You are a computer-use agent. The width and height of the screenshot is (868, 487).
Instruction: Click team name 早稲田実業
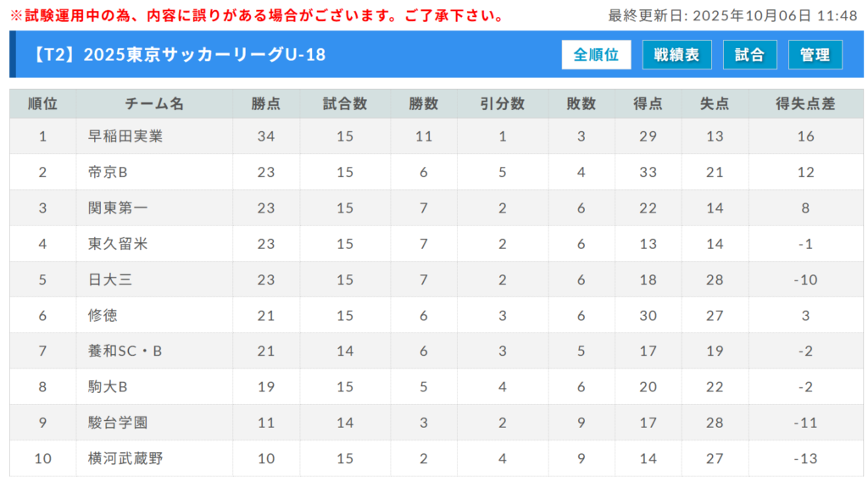click(x=125, y=136)
